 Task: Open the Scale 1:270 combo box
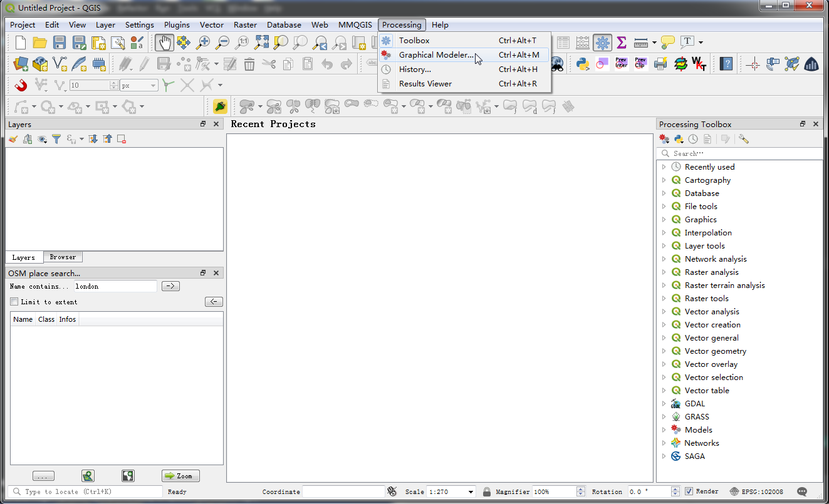coord(451,491)
